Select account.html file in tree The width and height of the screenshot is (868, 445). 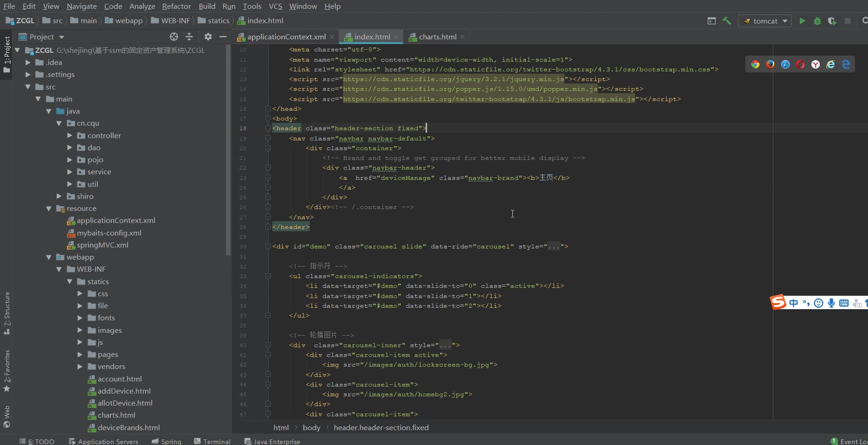(120, 379)
